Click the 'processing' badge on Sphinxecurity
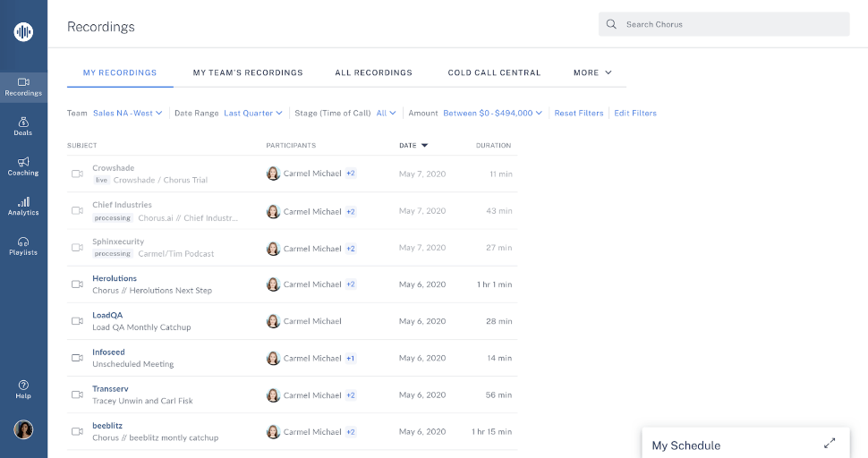 pos(113,253)
